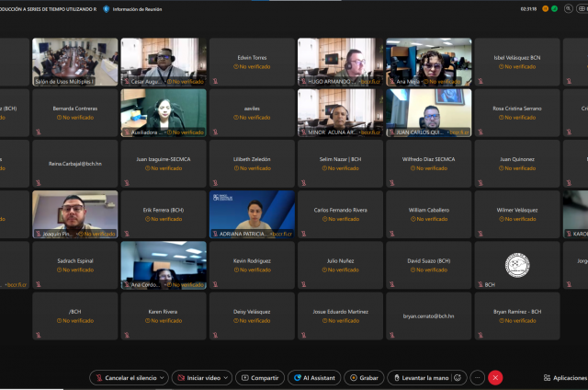Click the Karen Rivera name
This screenshot has height=390, width=588.
(164, 312)
